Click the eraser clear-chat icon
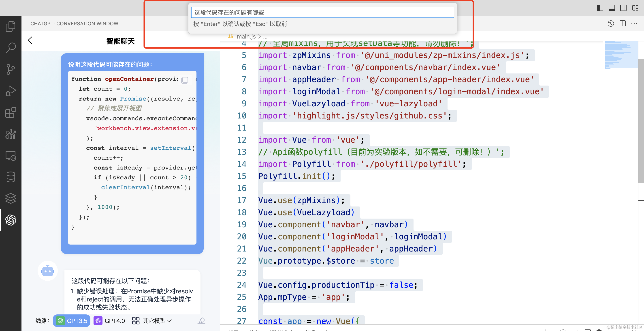The width and height of the screenshot is (644, 331). point(201,320)
